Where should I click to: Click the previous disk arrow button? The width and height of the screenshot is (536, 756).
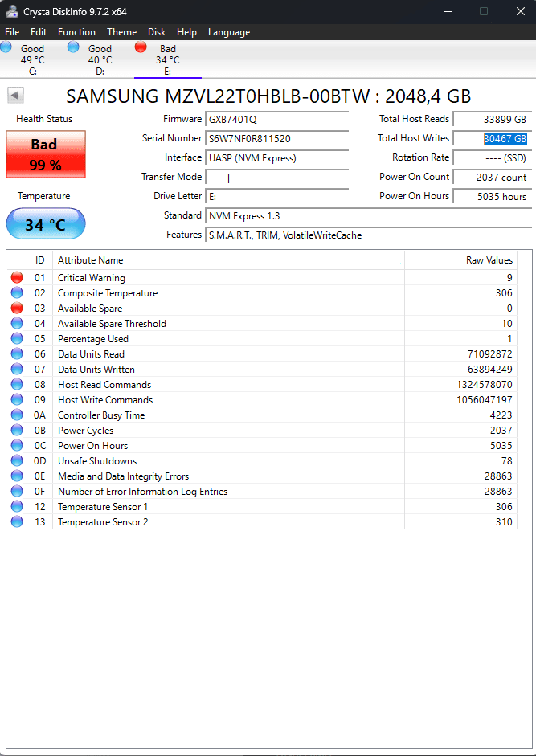tap(15, 95)
